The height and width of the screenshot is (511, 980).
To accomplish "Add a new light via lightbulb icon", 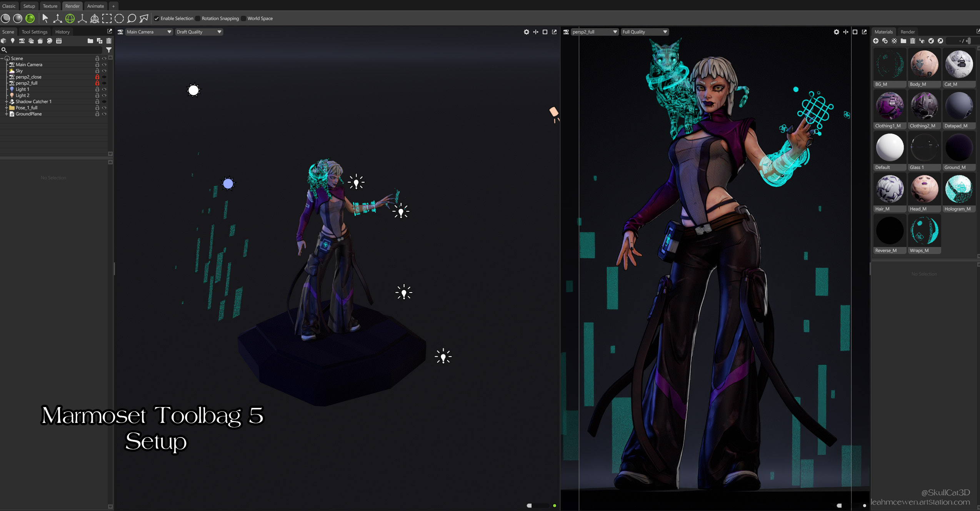I will [x=13, y=41].
